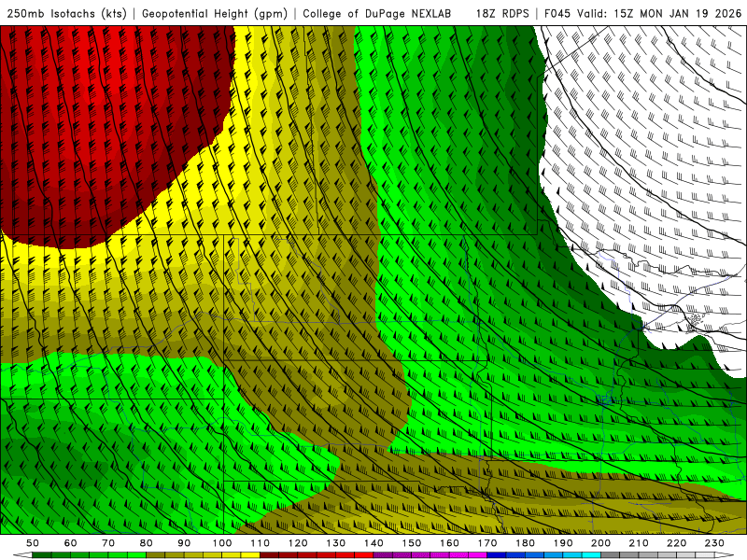Click the 230 value on the color scale

point(714,543)
